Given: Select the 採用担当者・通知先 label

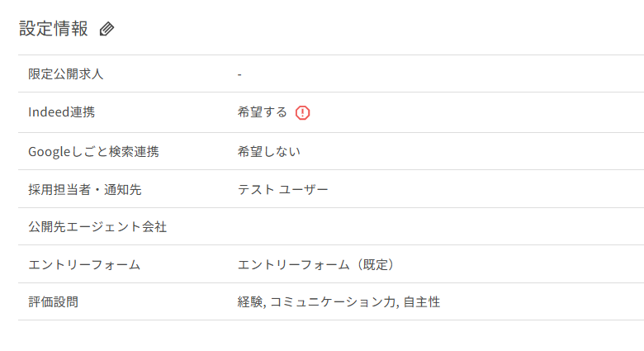Looking at the screenshot, I should [x=85, y=189].
